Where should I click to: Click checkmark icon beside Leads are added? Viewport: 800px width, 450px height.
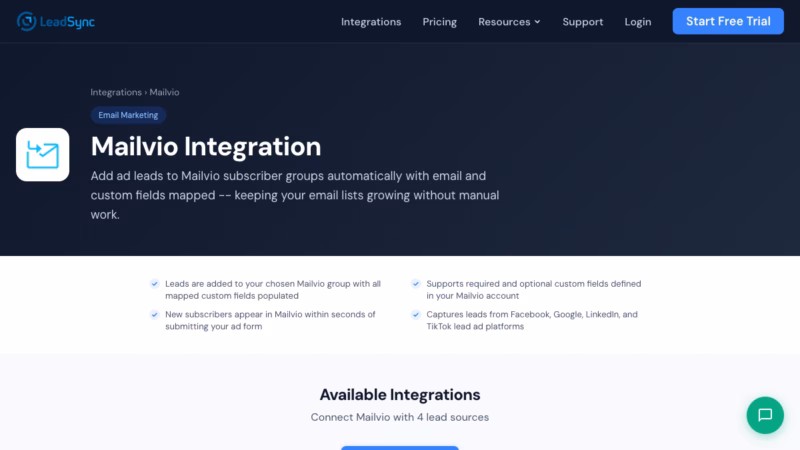click(x=154, y=284)
